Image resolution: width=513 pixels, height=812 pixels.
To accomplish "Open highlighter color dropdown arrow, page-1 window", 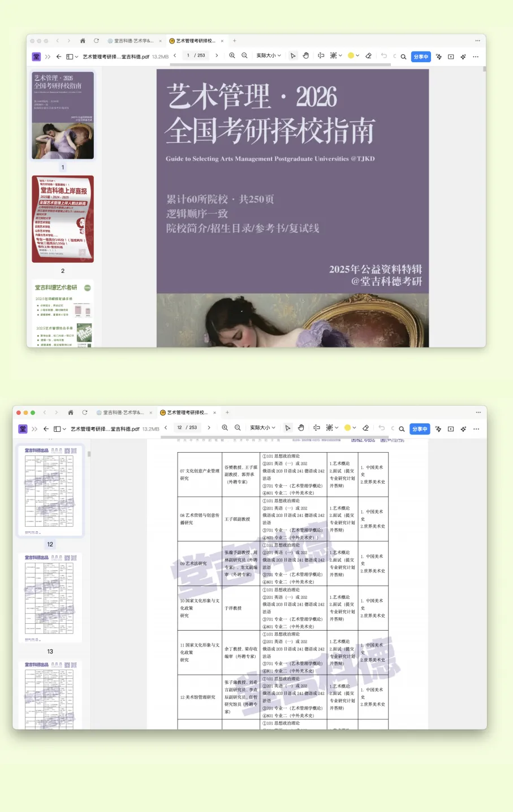I will pos(357,55).
